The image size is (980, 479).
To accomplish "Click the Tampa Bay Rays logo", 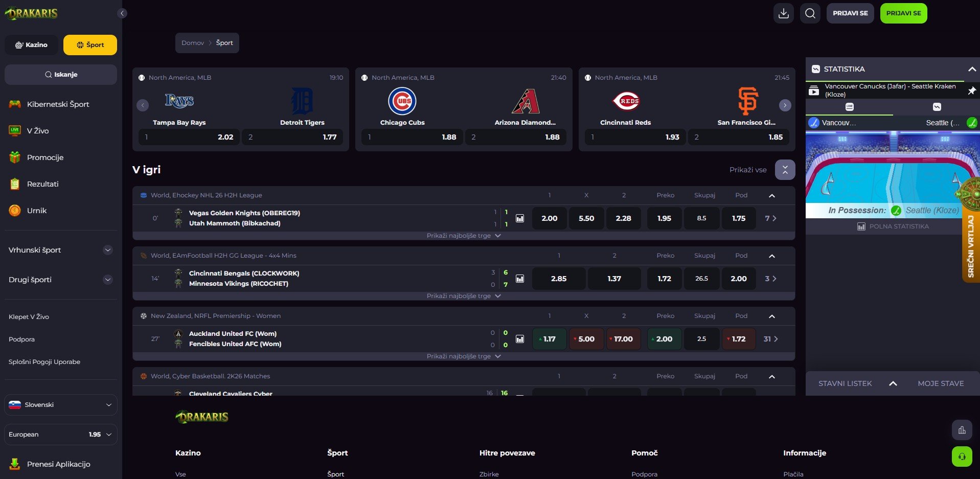I will coord(179,101).
